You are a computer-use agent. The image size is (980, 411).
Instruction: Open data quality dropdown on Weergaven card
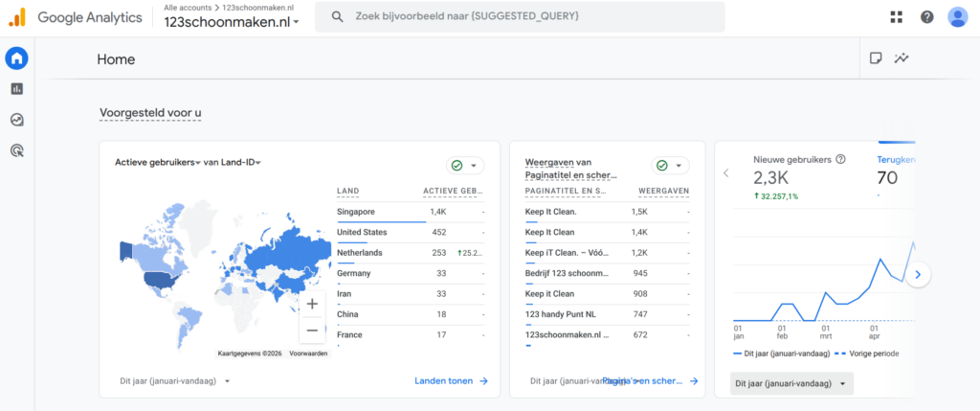tap(670, 165)
